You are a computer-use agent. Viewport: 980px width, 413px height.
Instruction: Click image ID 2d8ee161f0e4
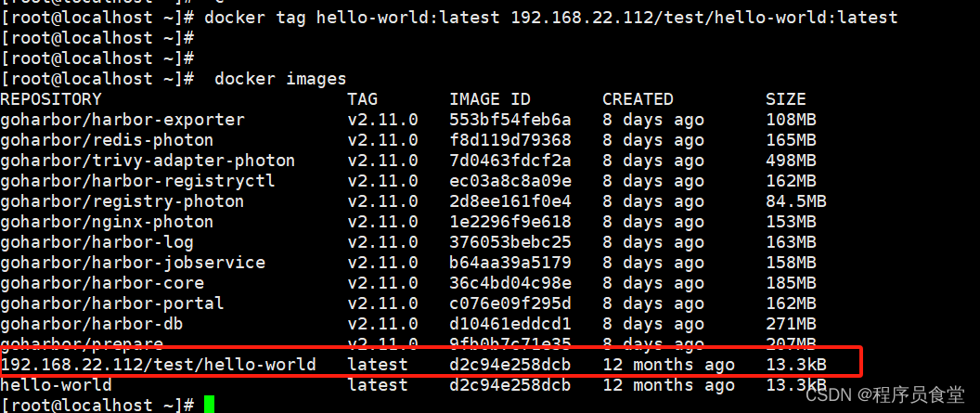[510, 201]
